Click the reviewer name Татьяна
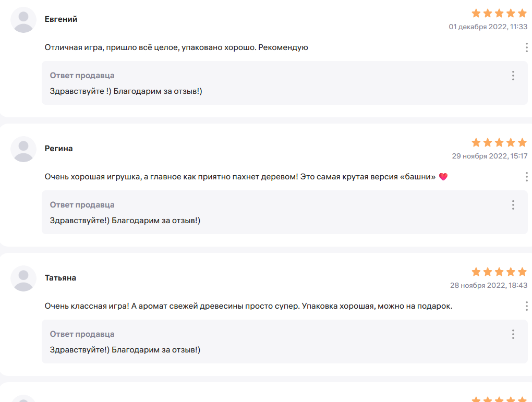 click(x=61, y=278)
